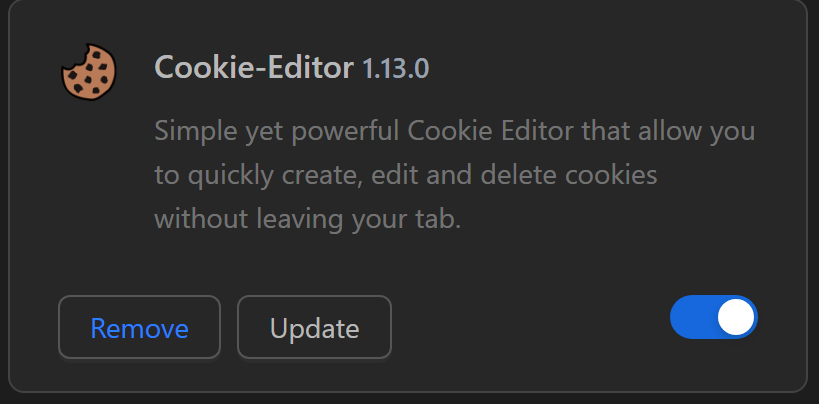The image size is (819, 404).
Task: Update Cookie-Editor to latest version
Action: pos(314,327)
